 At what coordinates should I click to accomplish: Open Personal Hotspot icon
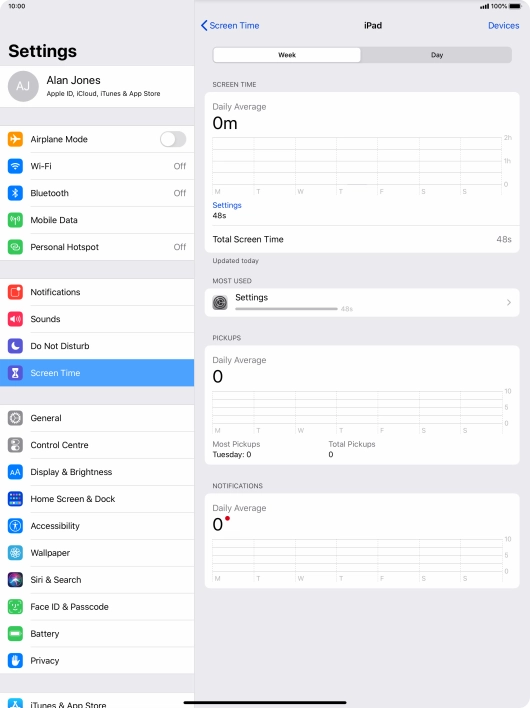(15, 247)
